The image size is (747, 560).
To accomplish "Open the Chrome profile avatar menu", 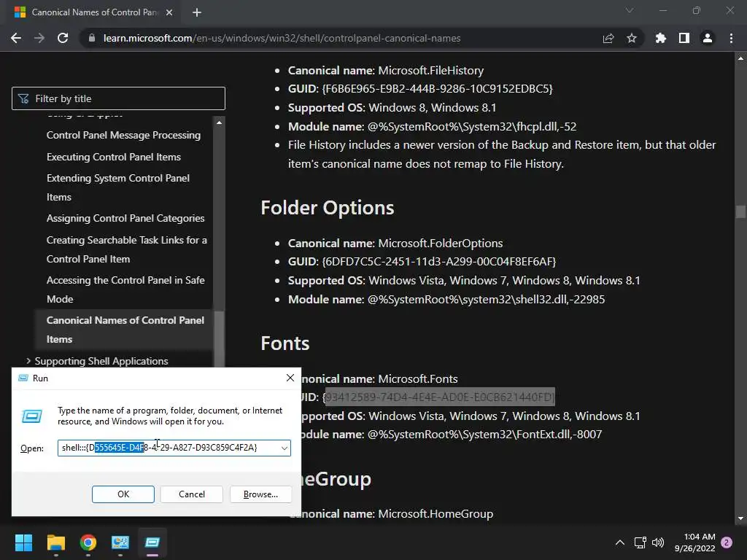I will pyautogui.click(x=708, y=38).
